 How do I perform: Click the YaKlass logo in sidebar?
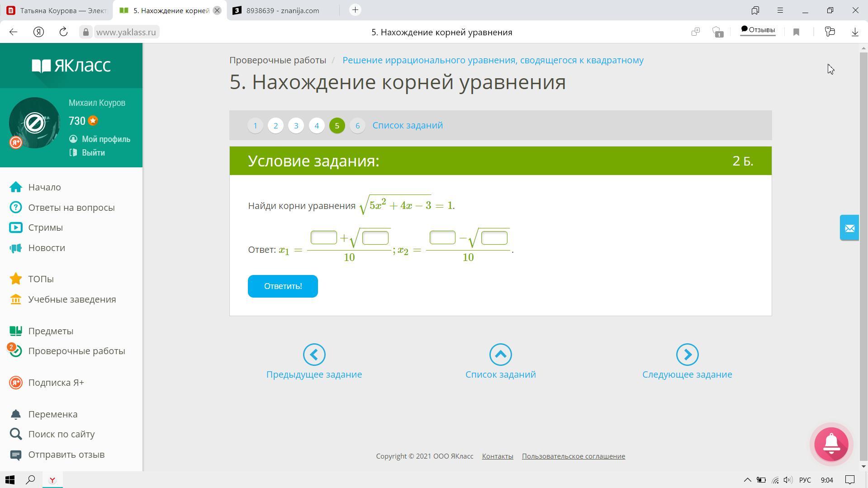(71, 66)
